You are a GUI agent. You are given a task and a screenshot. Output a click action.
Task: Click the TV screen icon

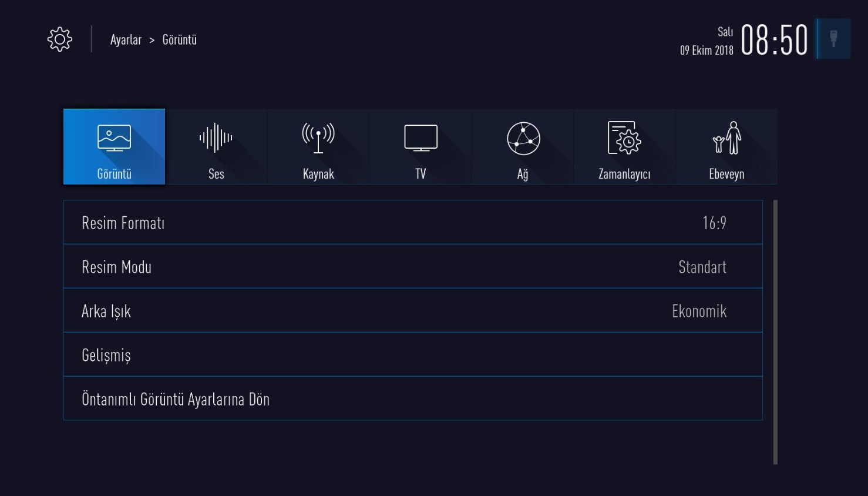click(420, 138)
